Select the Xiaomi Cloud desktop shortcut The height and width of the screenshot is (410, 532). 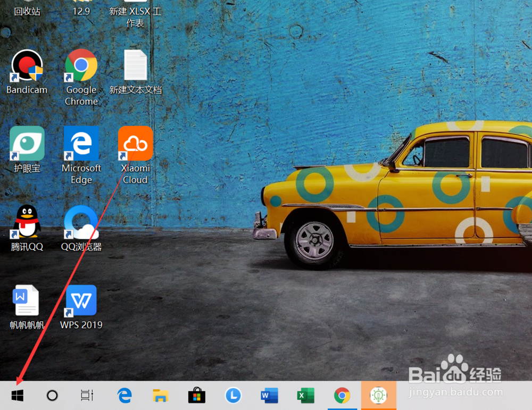[x=135, y=155]
